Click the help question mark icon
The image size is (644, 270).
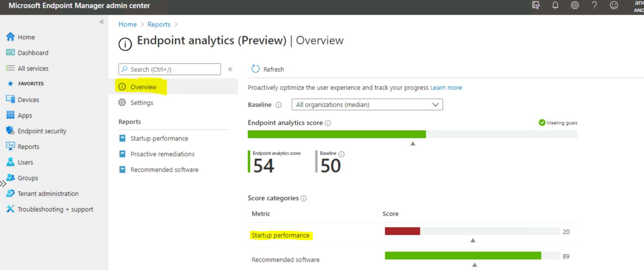coord(594,5)
